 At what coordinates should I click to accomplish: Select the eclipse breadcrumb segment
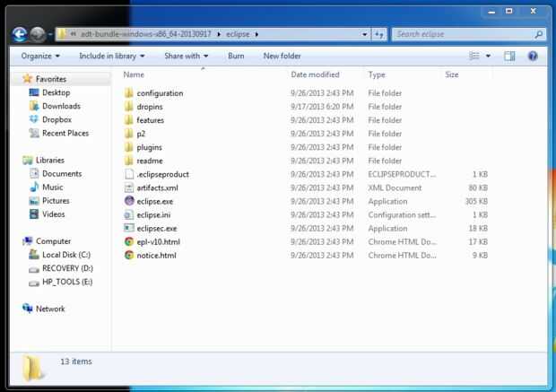pos(238,34)
